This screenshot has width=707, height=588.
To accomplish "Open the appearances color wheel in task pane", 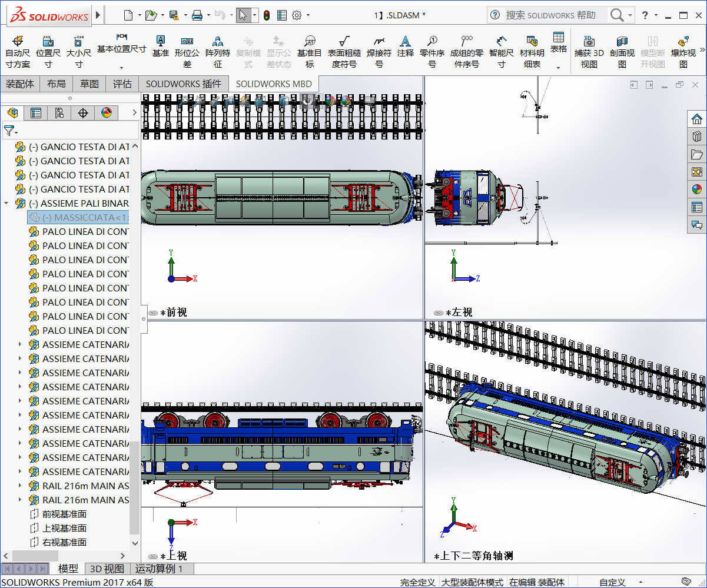I will pos(697,190).
